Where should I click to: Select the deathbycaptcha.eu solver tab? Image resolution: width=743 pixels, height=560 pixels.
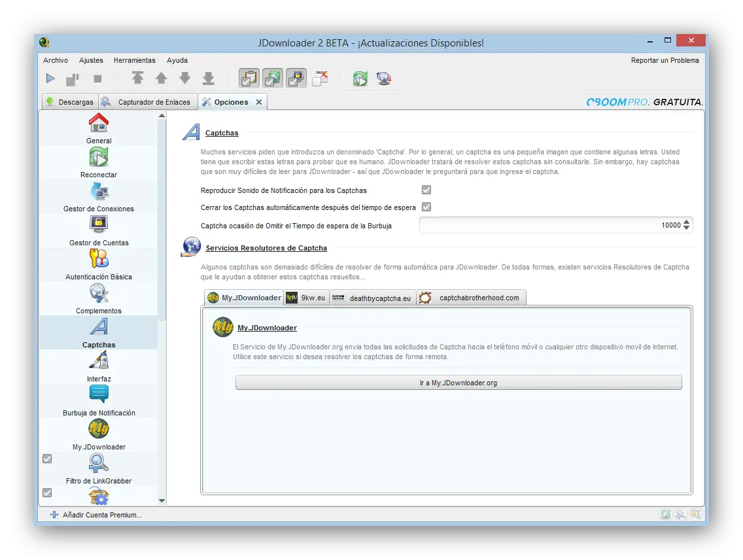point(372,298)
